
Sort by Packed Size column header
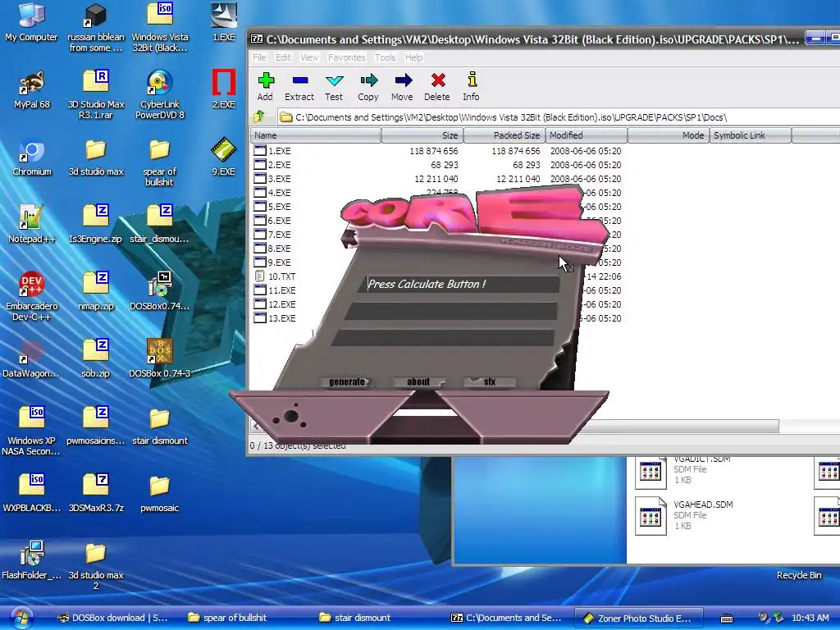(x=504, y=135)
